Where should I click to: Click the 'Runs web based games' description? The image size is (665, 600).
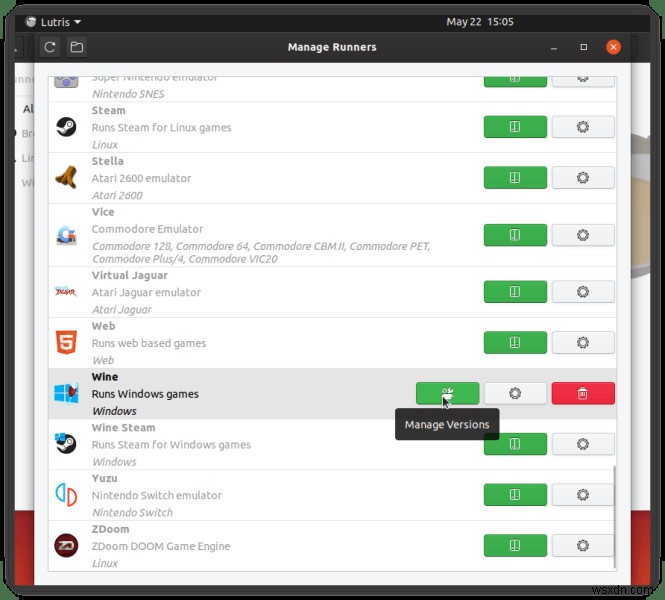point(148,343)
